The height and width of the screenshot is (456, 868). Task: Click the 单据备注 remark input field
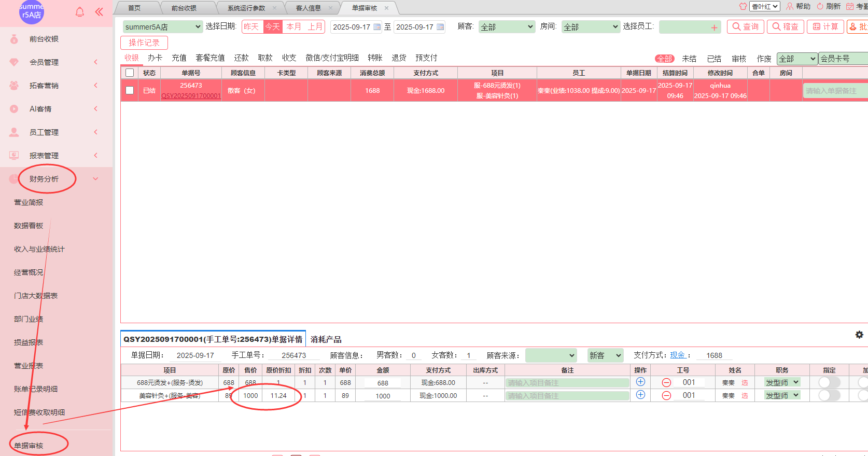(x=835, y=91)
